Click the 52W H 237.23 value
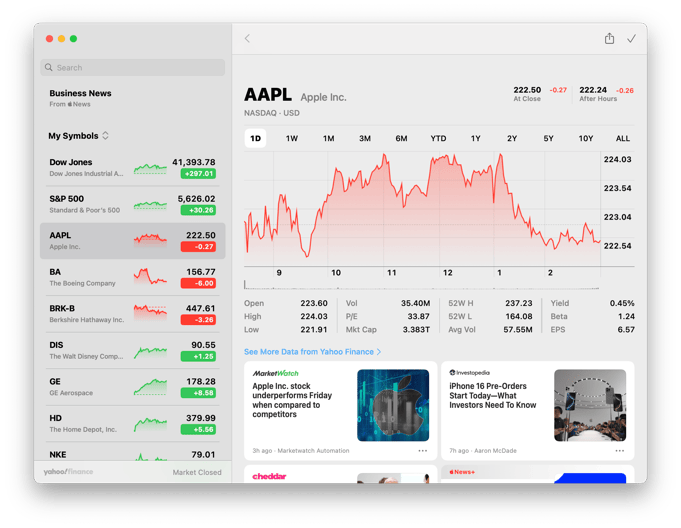The width and height of the screenshot is (681, 528). coord(519,303)
